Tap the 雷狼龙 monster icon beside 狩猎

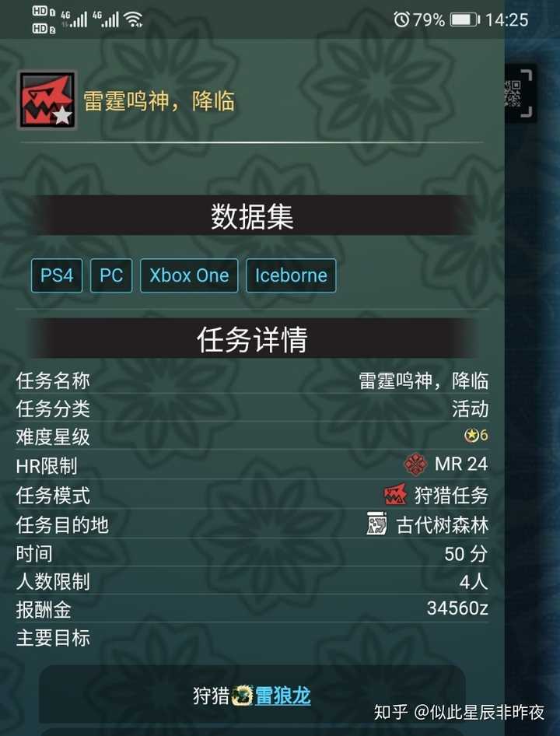tap(243, 696)
